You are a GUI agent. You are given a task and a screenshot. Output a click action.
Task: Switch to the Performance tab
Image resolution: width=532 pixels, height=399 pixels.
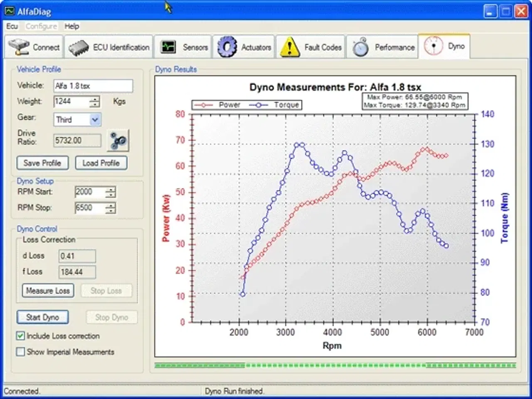tap(383, 47)
